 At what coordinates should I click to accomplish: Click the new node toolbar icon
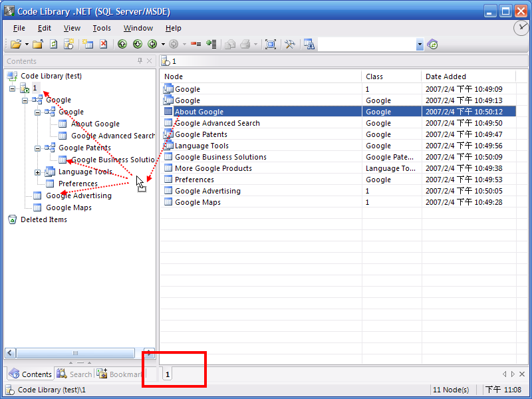[88, 44]
